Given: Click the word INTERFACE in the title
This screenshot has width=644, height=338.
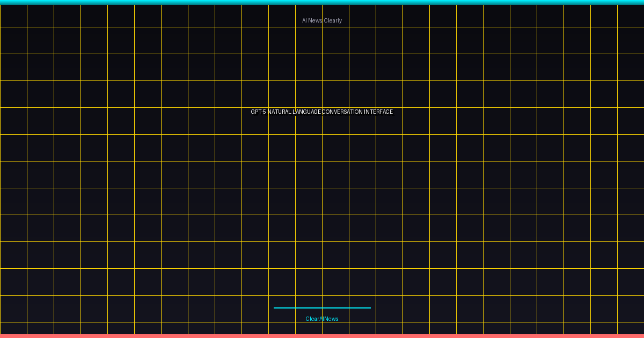Looking at the screenshot, I should [378, 112].
